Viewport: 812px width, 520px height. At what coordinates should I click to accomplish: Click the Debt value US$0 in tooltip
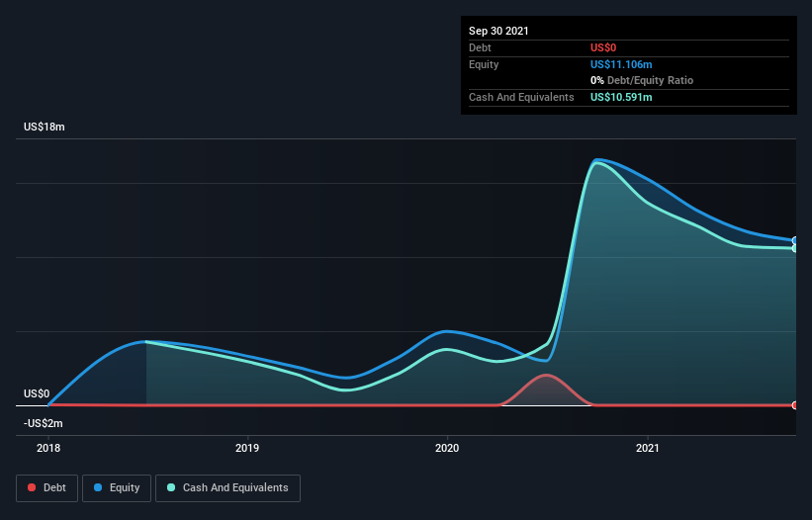point(603,47)
